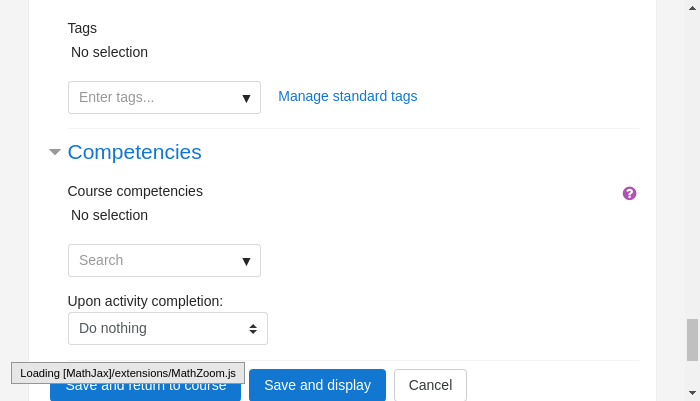The width and height of the screenshot is (700, 401).
Task: Open the Enter tags dropdown arrow
Action: point(246,98)
